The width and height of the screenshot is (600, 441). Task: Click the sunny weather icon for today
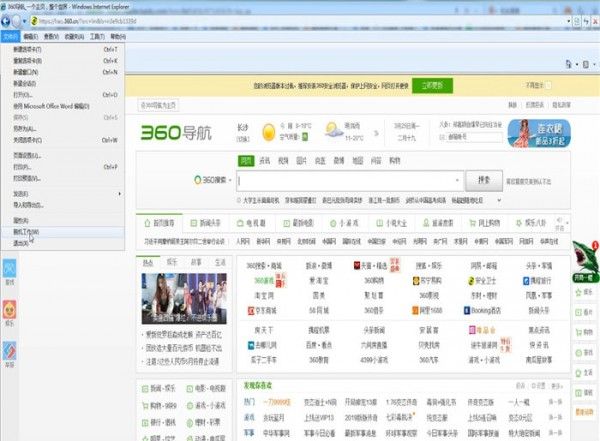(x=269, y=132)
